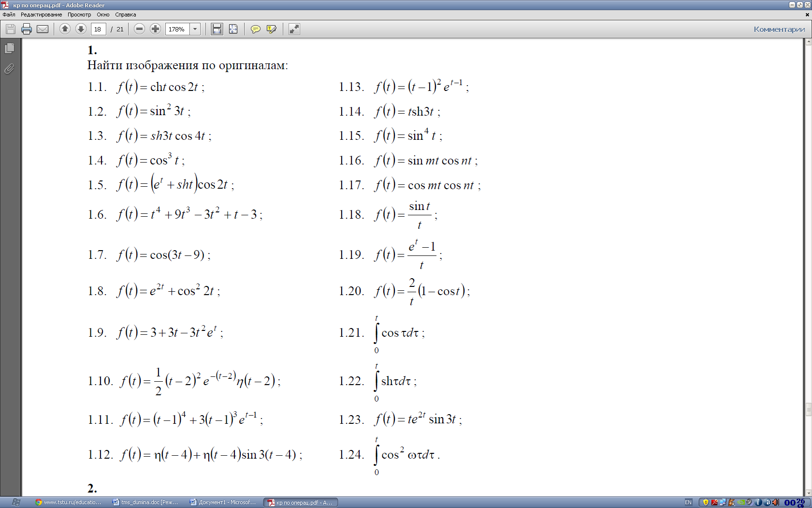Click problem 1.13 formula '(t–1)² e^(t–1)'

421,86
